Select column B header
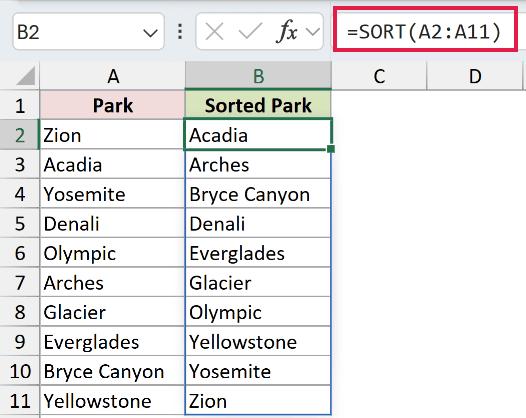Image resolution: width=526 pixels, height=418 pixels. pyautogui.click(x=258, y=76)
